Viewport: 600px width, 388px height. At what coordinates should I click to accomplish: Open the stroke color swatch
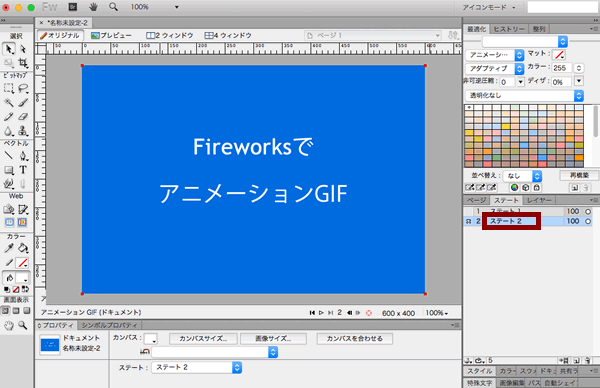22,263
